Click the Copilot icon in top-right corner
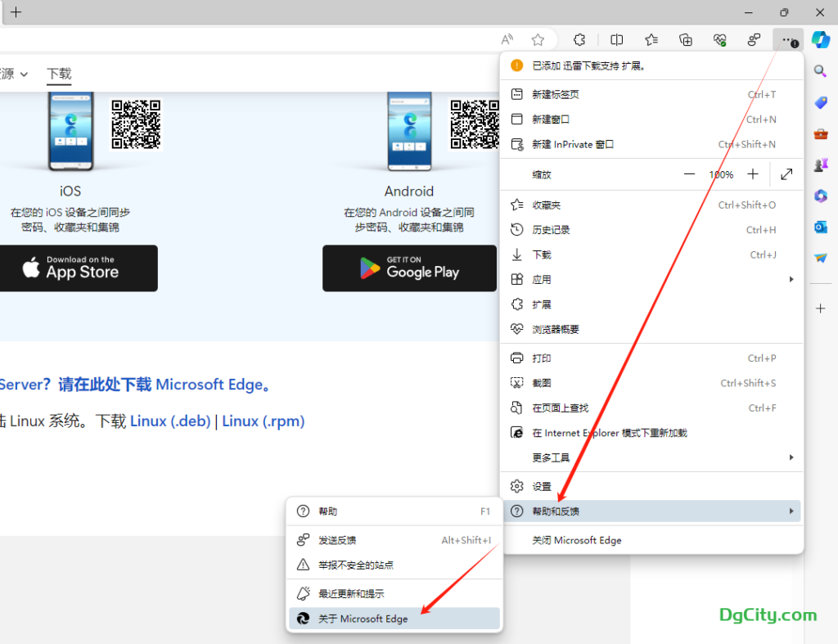This screenshot has height=644, width=838. (820, 39)
